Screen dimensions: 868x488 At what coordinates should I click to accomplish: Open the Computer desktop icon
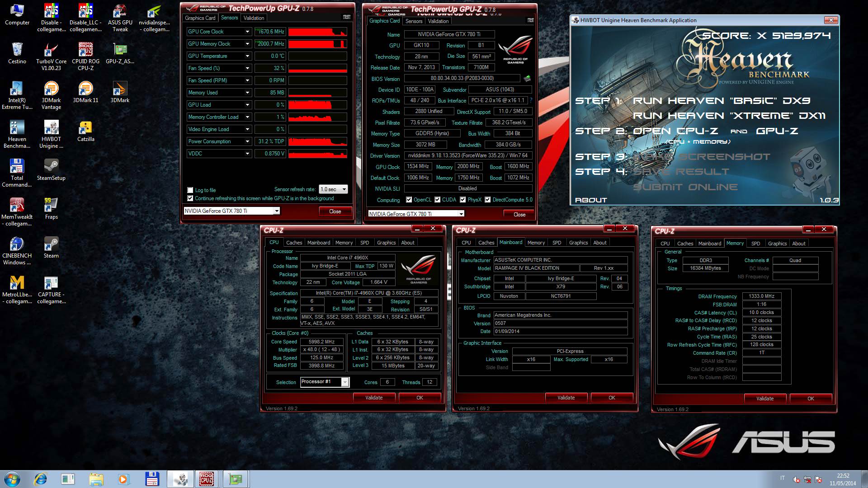(x=17, y=14)
